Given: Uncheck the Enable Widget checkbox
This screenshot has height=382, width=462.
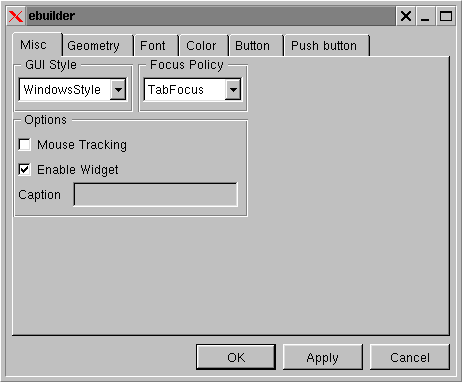Looking at the screenshot, I should (24, 169).
